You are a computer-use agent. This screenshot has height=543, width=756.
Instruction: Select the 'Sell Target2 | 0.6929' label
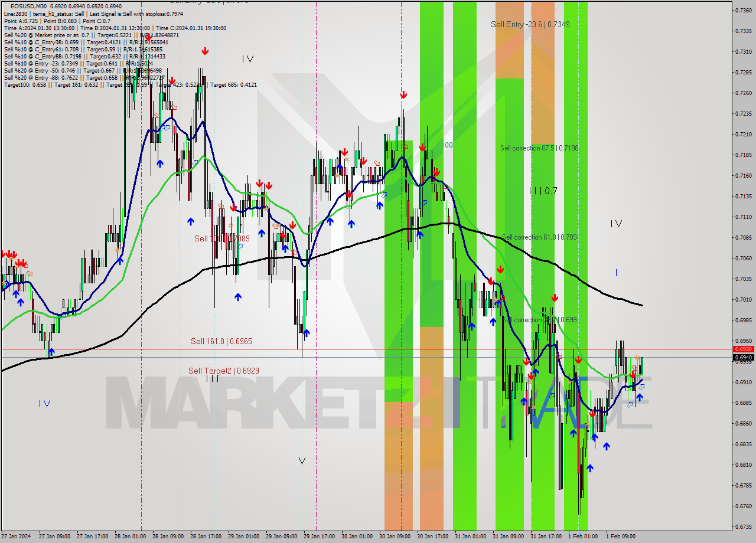224,371
